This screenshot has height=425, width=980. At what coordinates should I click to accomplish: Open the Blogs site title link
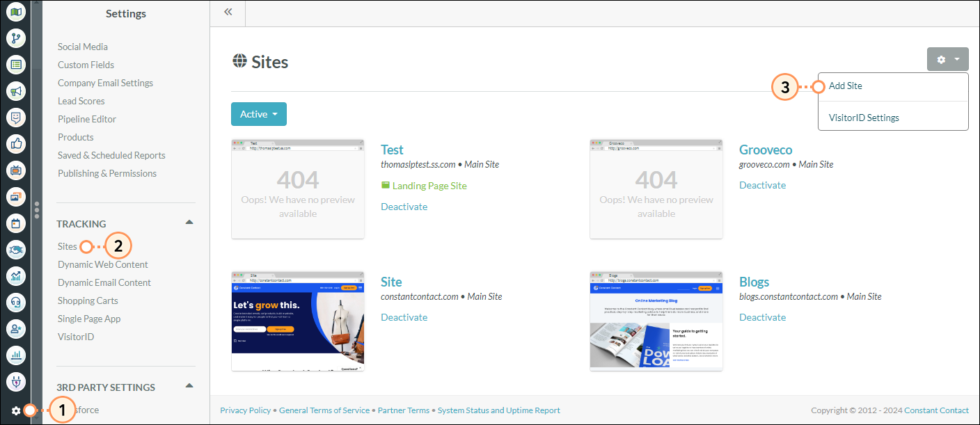[754, 282]
